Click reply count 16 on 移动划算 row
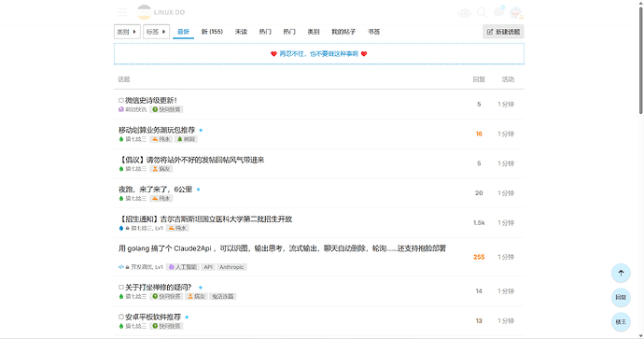 [x=479, y=134]
